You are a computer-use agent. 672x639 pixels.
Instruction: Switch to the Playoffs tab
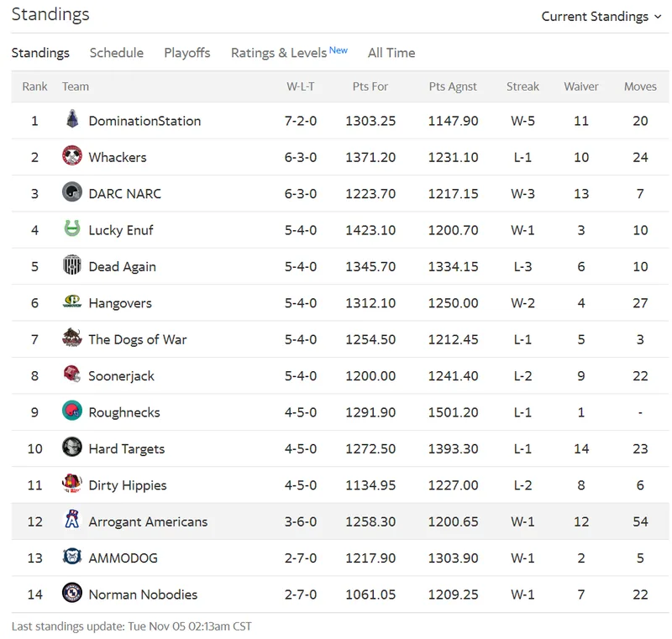point(186,53)
